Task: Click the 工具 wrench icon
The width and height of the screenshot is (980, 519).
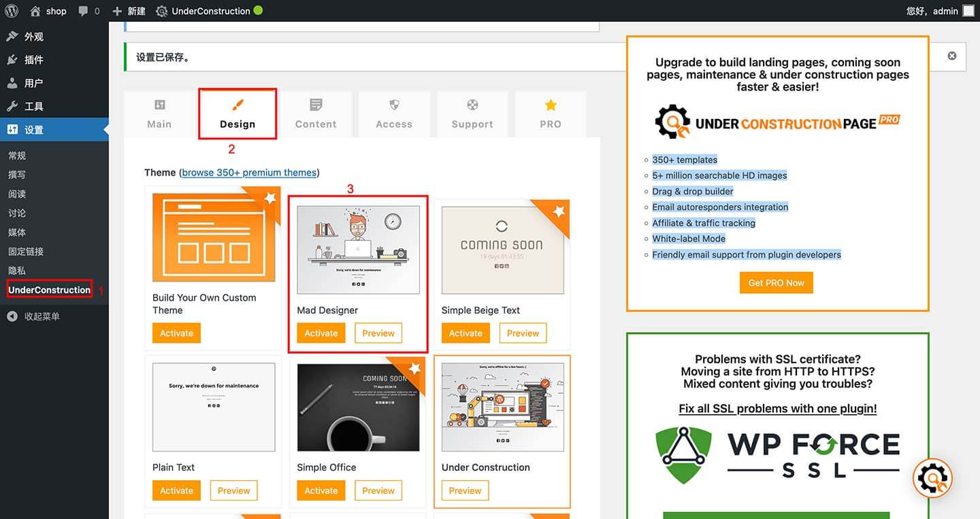Action: click(12, 106)
